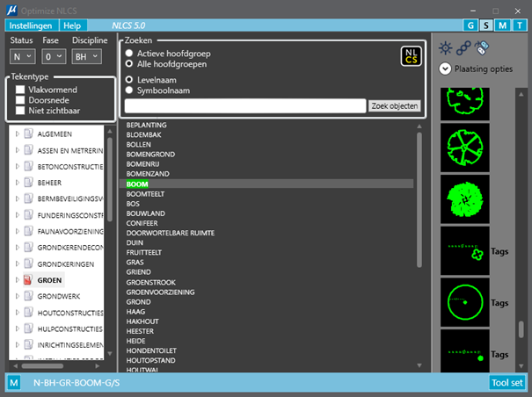The width and height of the screenshot is (532, 397).
Task: Enable the Vlakvormend checkbox
Action: (x=20, y=90)
